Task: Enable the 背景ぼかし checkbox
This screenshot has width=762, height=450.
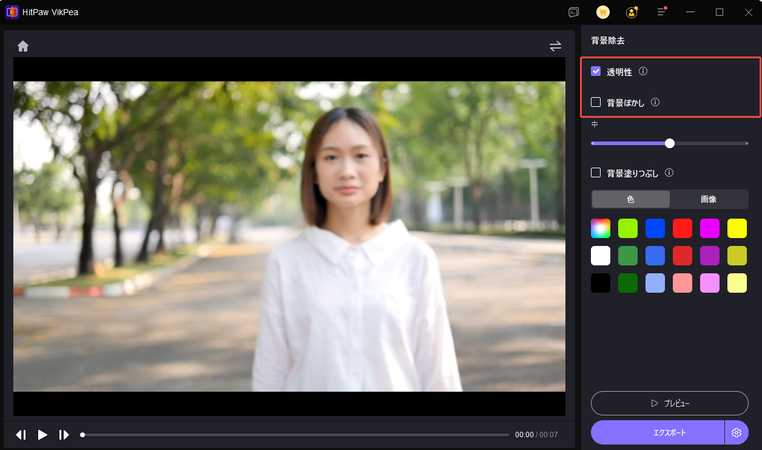Action: click(596, 102)
